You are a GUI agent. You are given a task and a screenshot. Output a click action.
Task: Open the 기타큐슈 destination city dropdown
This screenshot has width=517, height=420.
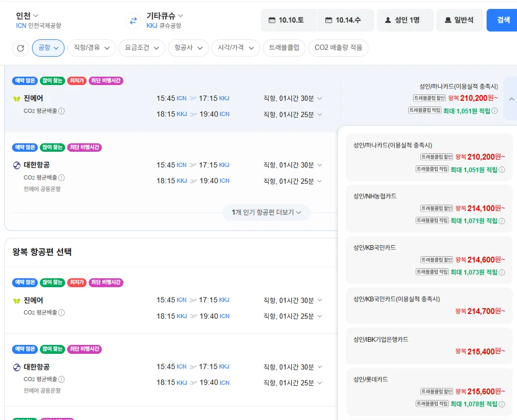(164, 16)
